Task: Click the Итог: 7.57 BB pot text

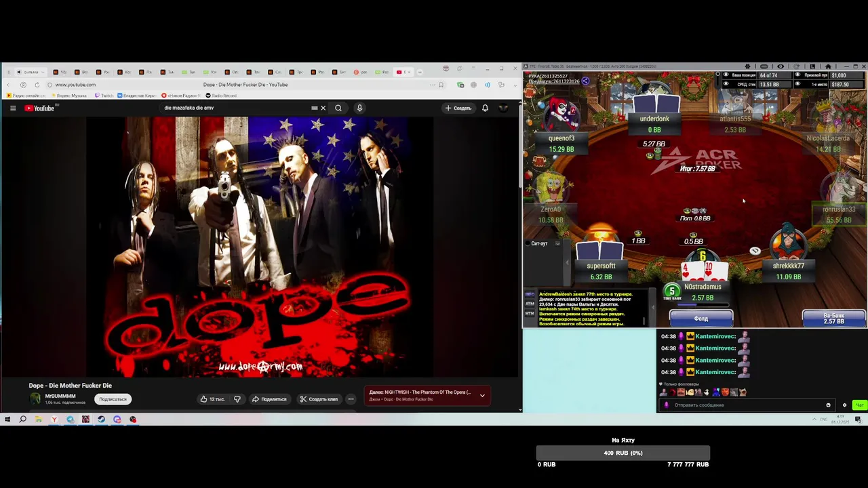Action: tap(698, 168)
